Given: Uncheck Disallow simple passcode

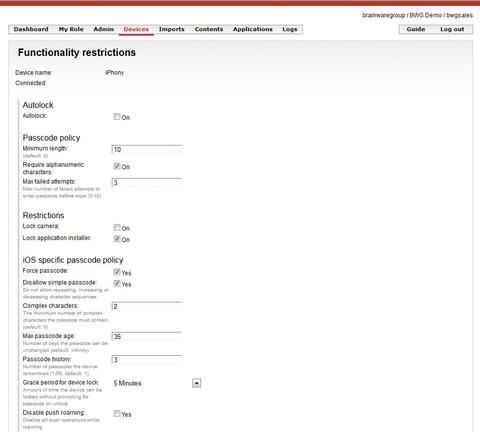Looking at the screenshot, I should (x=117, y=284).
